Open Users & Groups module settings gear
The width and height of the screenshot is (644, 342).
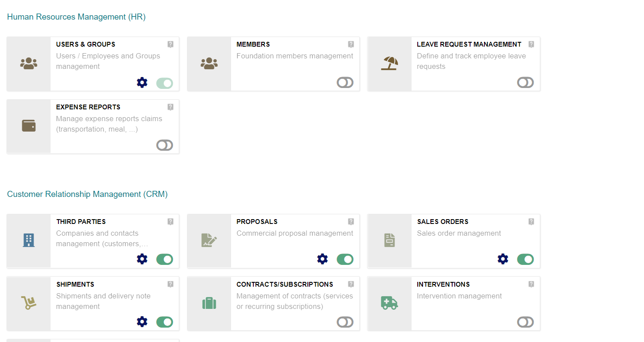(x=142, y=83)
